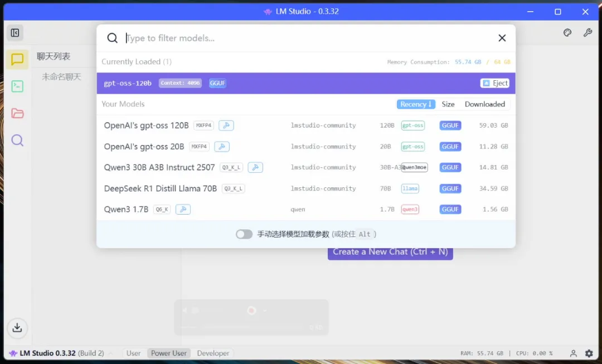The height and width of the screenshot is (364, 602).
Task: Open the Chat section in sidebar
Action: [x=17, y=59]
